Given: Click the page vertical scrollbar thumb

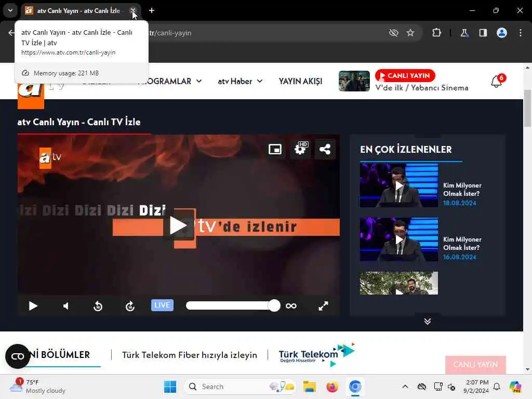Looking at the screenshot, I should coord(528,108).
